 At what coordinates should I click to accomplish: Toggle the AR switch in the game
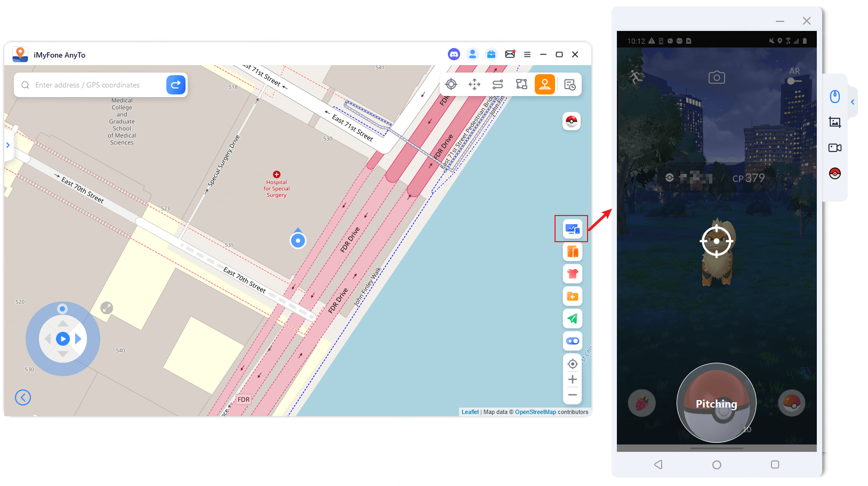(x=794, y=81)
